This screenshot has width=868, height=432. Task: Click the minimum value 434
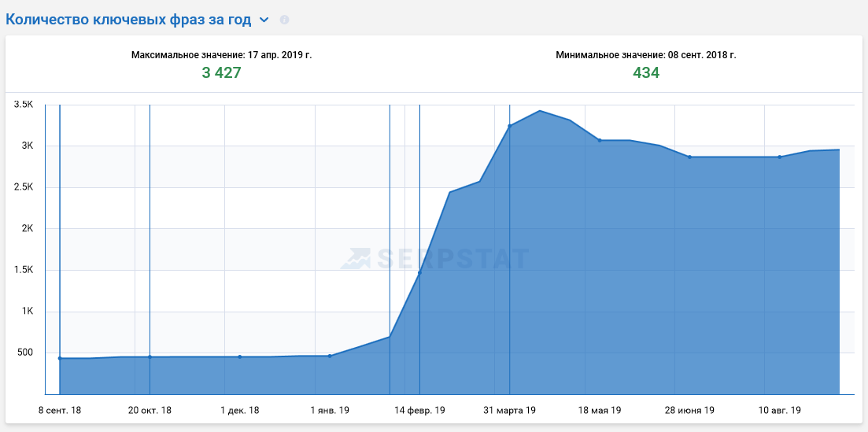[x=646, y=72]
